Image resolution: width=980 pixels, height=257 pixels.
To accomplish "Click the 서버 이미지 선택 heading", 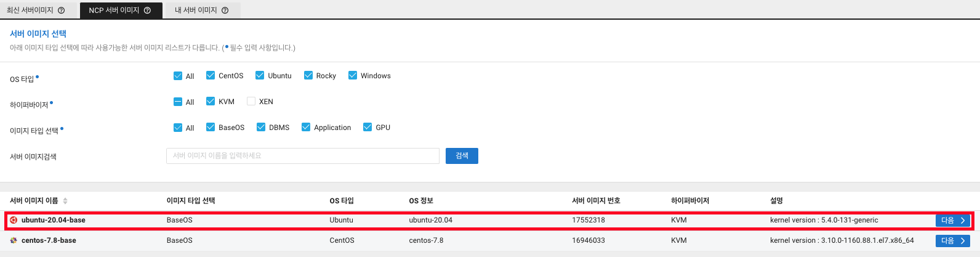I will click(x=38, y=34).
